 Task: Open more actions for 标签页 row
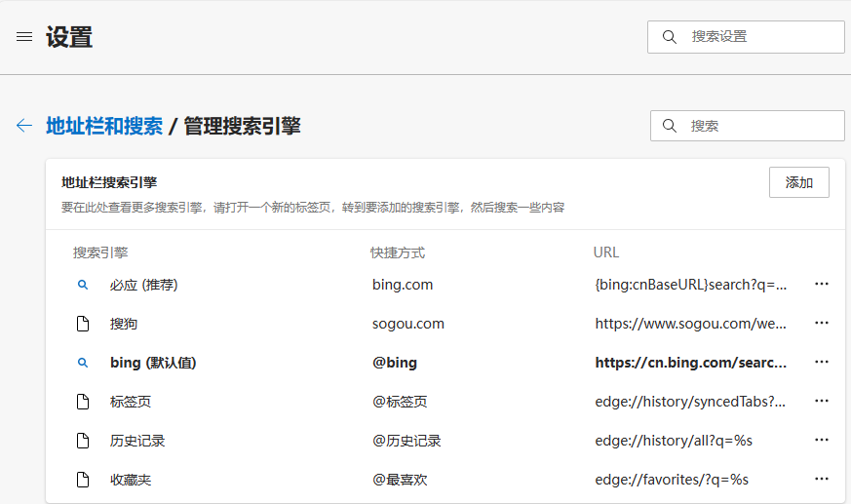coord(822,401)
